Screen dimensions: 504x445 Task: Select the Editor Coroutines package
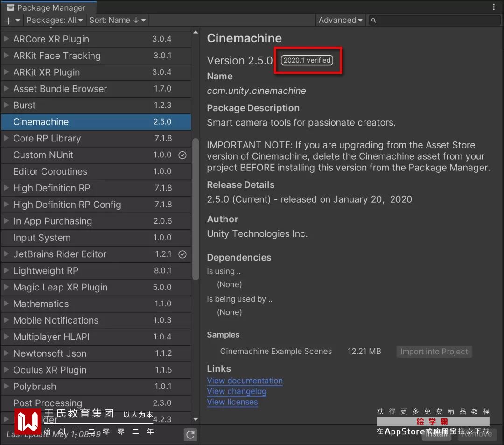coord(97,171)
